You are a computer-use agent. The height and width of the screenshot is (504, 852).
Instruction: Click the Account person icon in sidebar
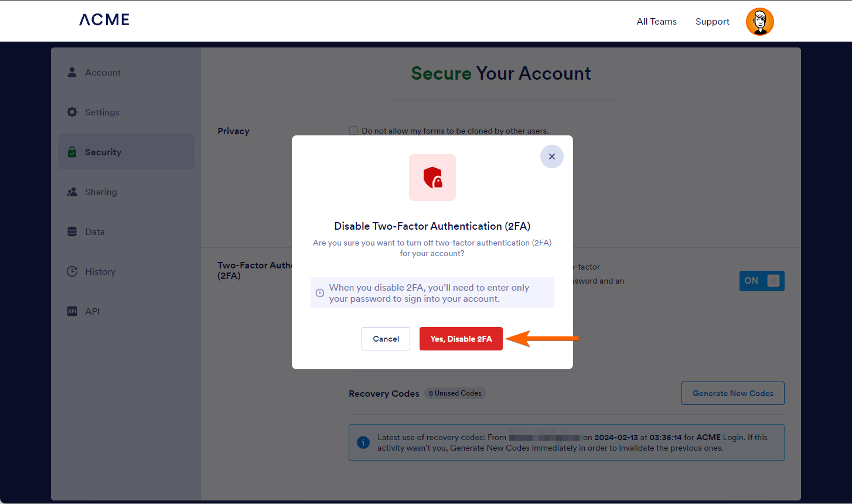pyautogui.click(x=72, y=72)
